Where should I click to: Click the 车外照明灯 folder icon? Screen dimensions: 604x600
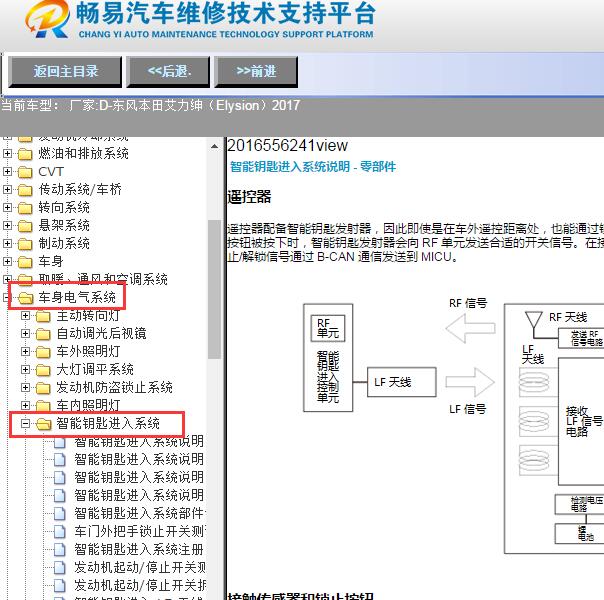(x=43, y=352)
